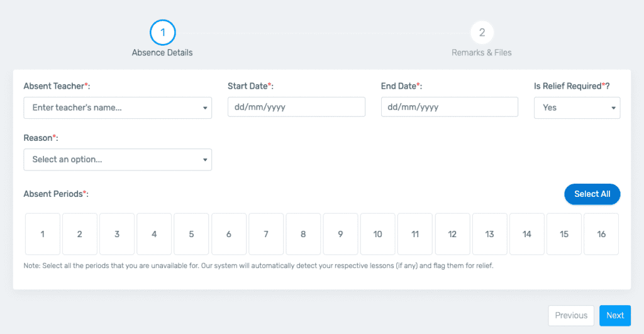Toggle absent period 3

click(117, 234)
